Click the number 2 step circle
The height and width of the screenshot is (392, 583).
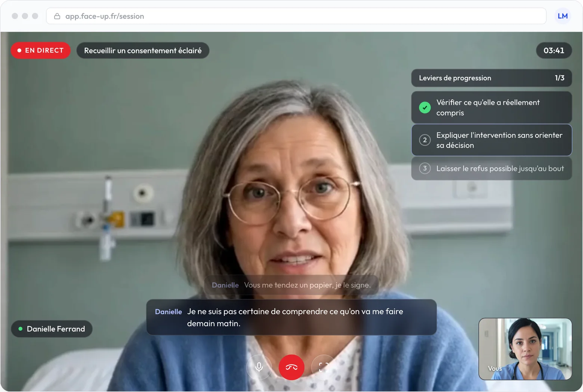click(x=425, y=140)
